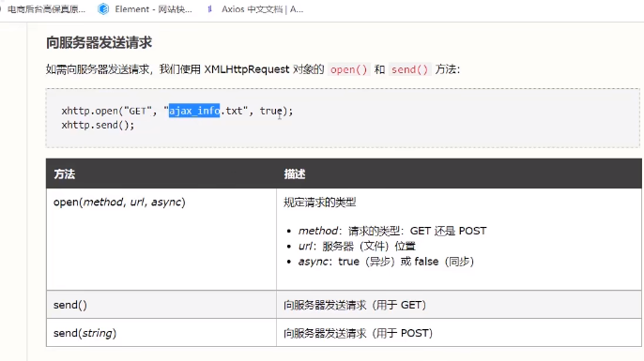Viewport: 644px width, 361px height.
Task: Click the Element bookmark favicon icon
Action: [103, 9]
